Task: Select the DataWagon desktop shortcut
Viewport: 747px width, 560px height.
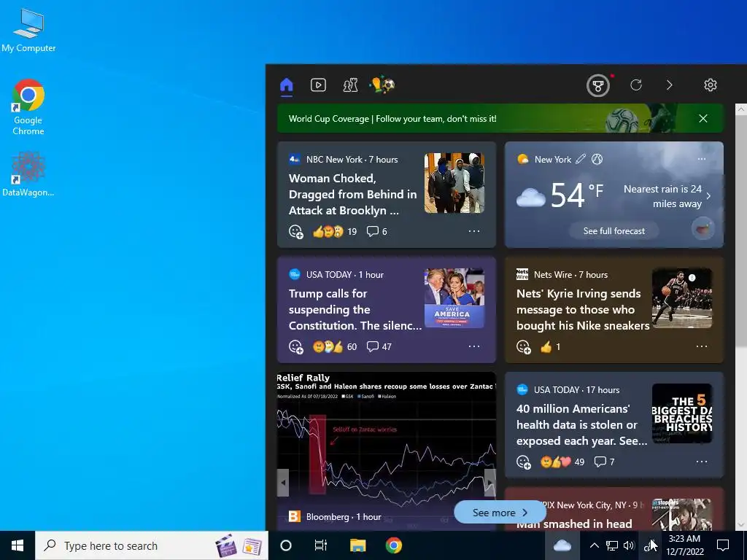Action: [x=28, y=174]
